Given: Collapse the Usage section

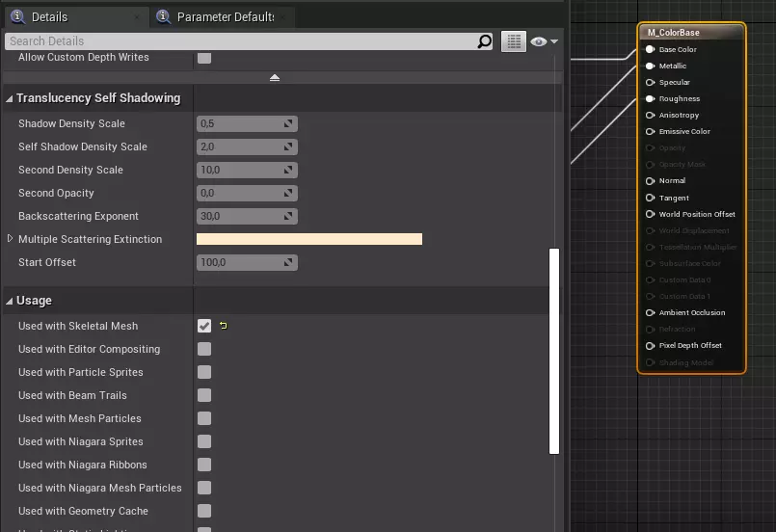Looking at the screenshot, I should pos(10,301).
